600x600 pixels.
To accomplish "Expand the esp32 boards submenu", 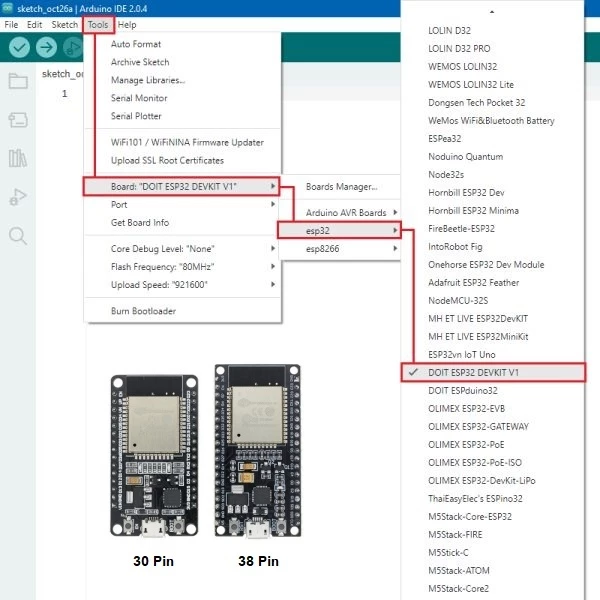I will [339, 230].
